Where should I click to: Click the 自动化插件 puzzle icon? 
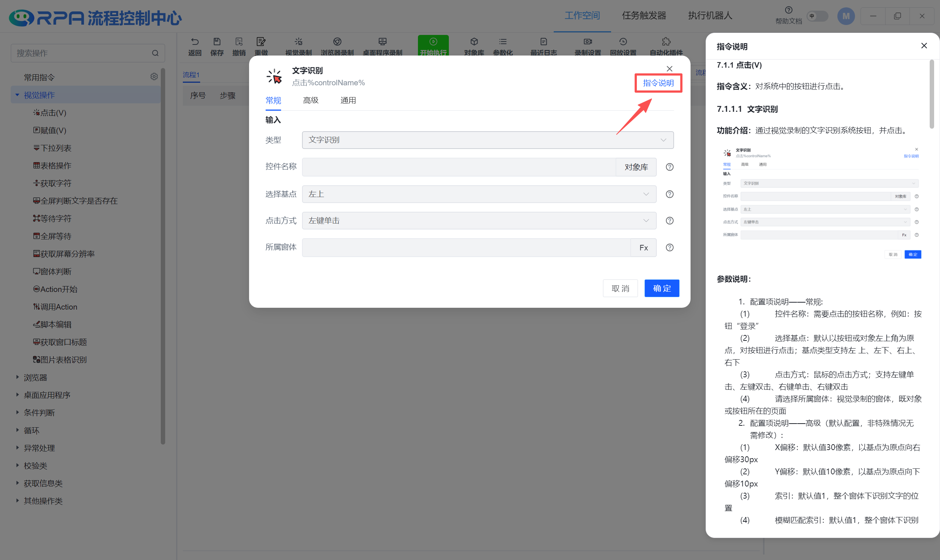pos(666,42)
